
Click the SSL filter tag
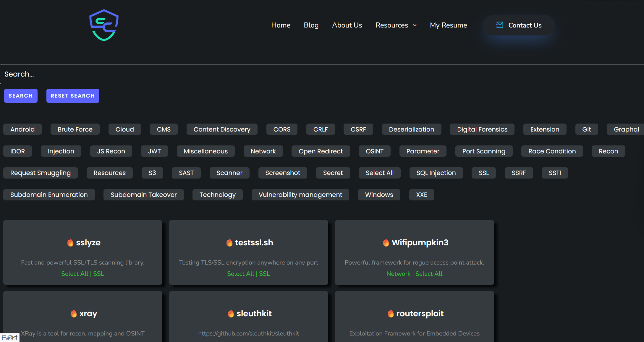pos(484,173)
